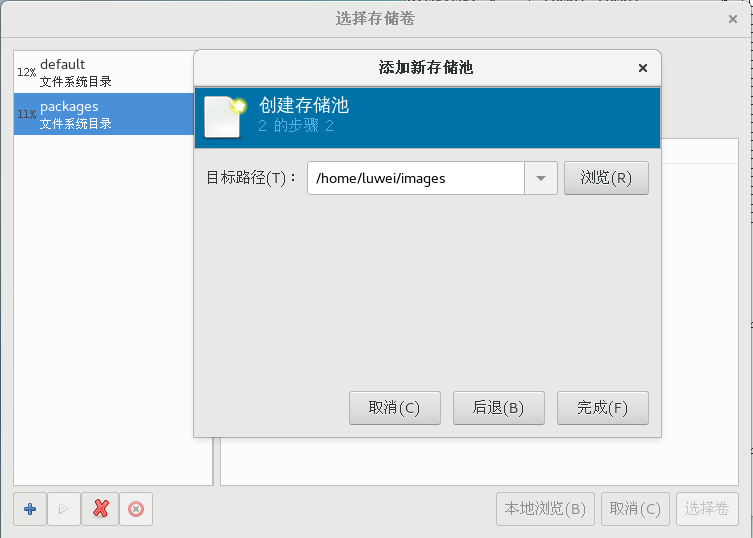The image size is (753, 538).
Task: Close the 添加新存储池 dialog
Action: pos(643,68)
